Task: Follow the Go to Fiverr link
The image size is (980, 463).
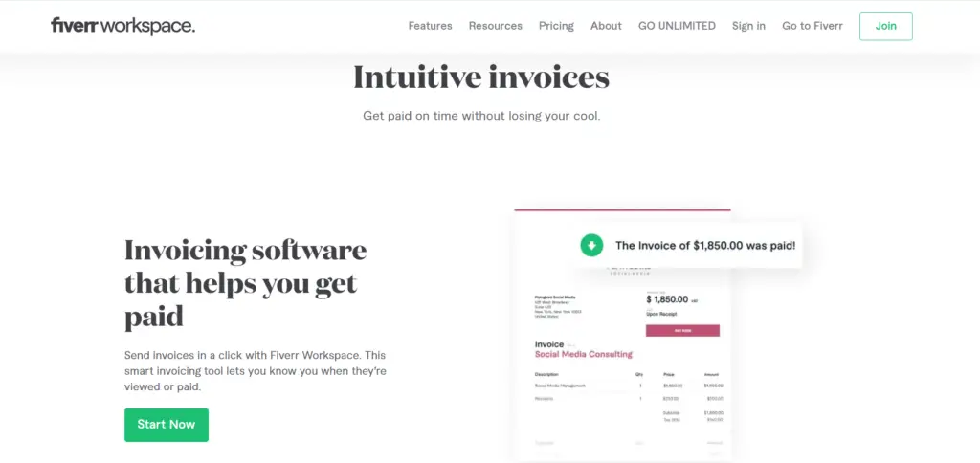Action: tap(813, 26)
